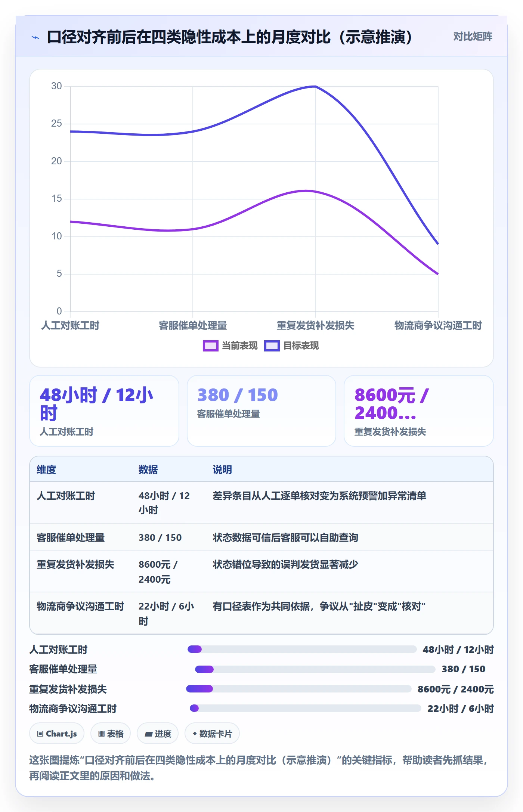Click the 重复发货补发损失 progress bar

(298, 689)
